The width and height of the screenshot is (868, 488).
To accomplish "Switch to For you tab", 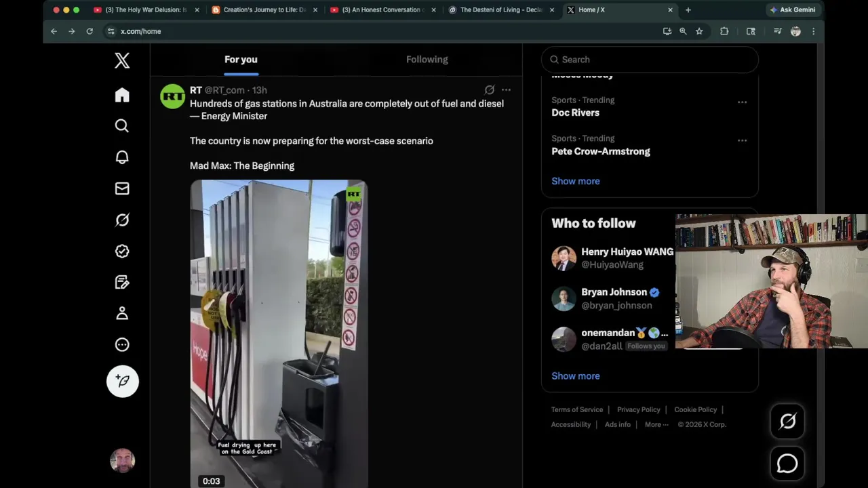I will click(x=241, y=60).
